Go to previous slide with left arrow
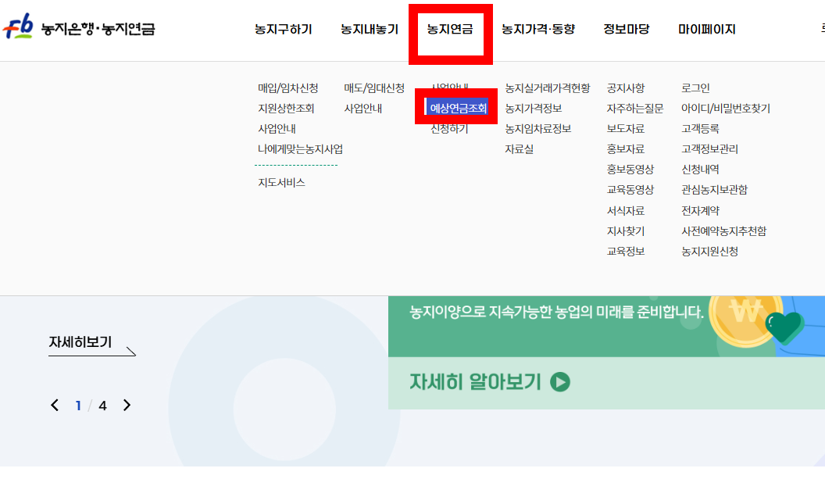Screen dimensions: 825x504 [55, 405]
